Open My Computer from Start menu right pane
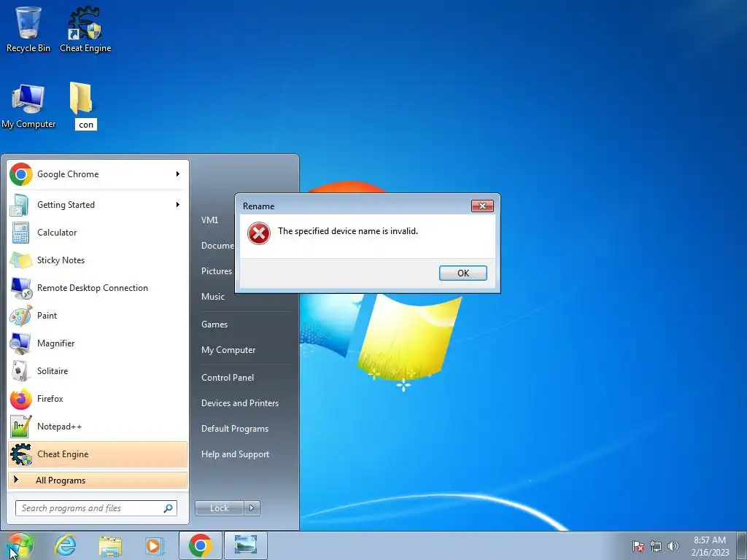 pos(228,350)
